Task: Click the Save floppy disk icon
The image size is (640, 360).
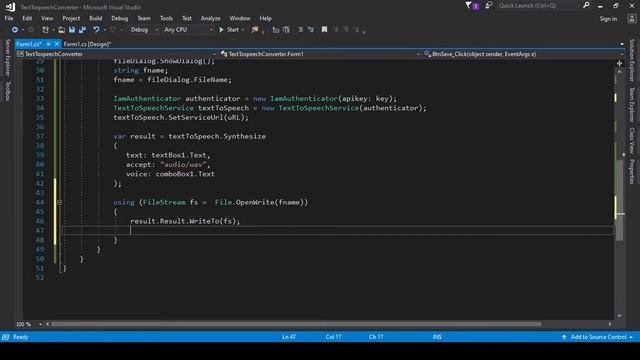Action: click(72, 29)
